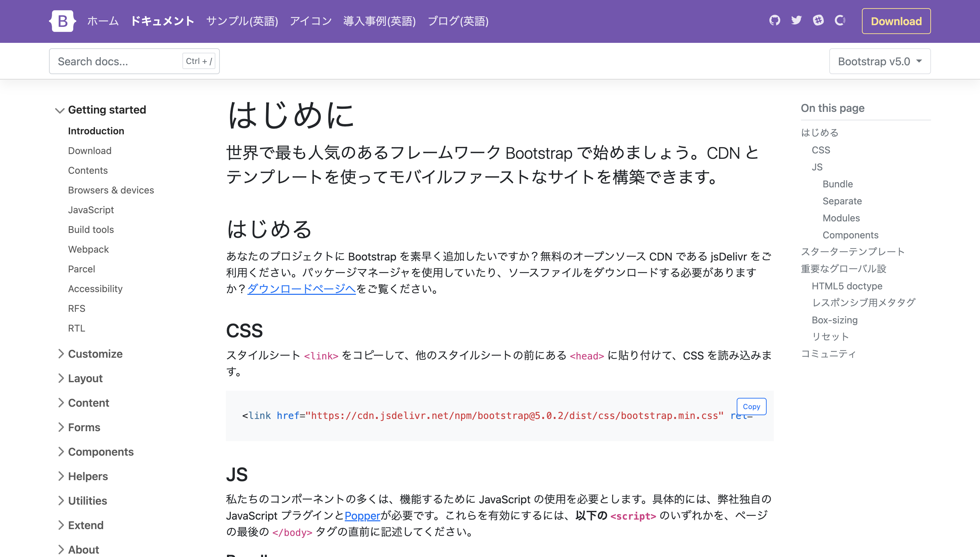Open JavaScript in the sidebar
Viewport: 980px width, 557px height.
click(91, 210)
